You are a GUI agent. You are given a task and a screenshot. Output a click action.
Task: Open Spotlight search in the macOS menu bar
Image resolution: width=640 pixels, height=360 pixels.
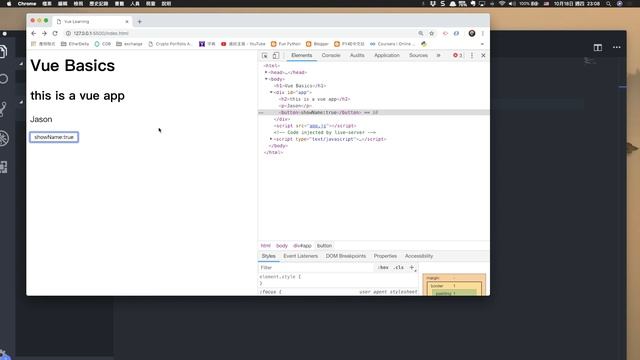609,4
